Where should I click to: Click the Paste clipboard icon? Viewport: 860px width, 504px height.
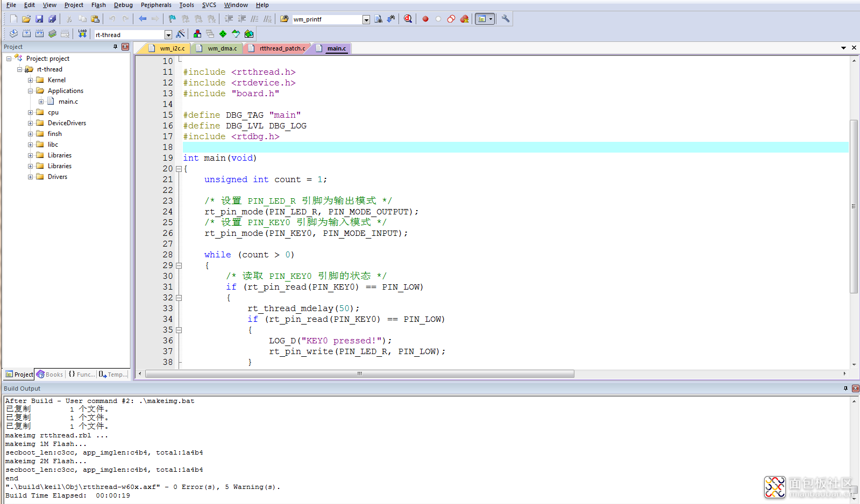95,19
